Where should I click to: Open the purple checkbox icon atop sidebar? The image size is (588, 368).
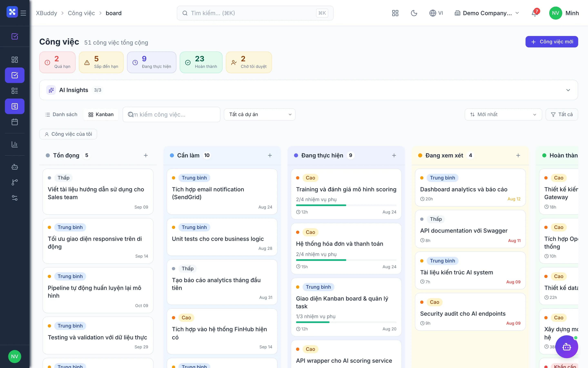[14, 36]
